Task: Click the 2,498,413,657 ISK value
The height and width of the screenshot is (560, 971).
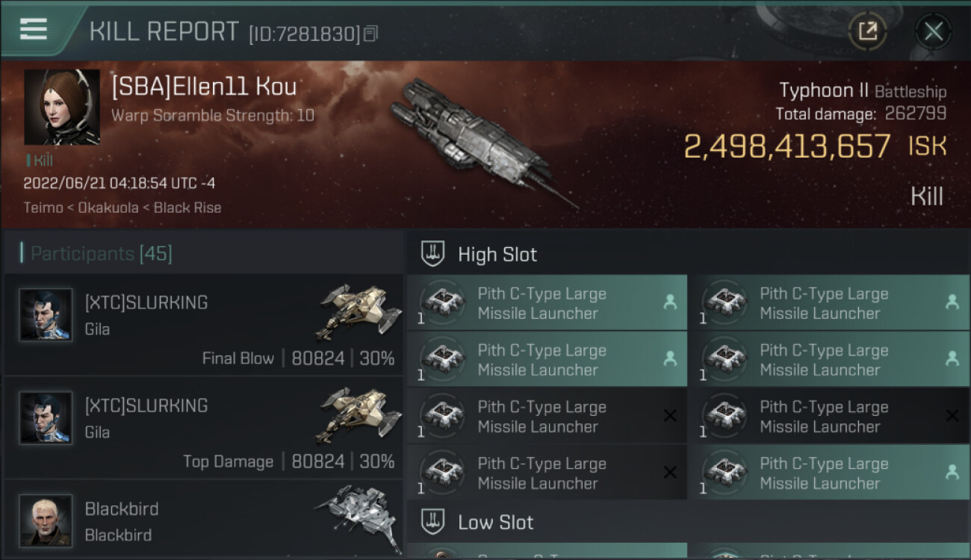Action: click(x=787, y=147)
